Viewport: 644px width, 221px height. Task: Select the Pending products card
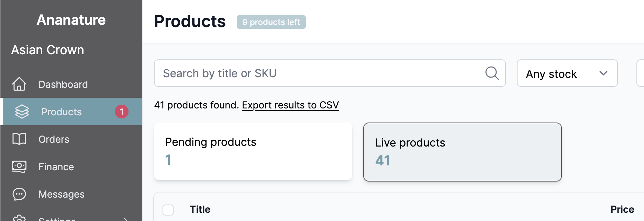click(x=253, y=151)
